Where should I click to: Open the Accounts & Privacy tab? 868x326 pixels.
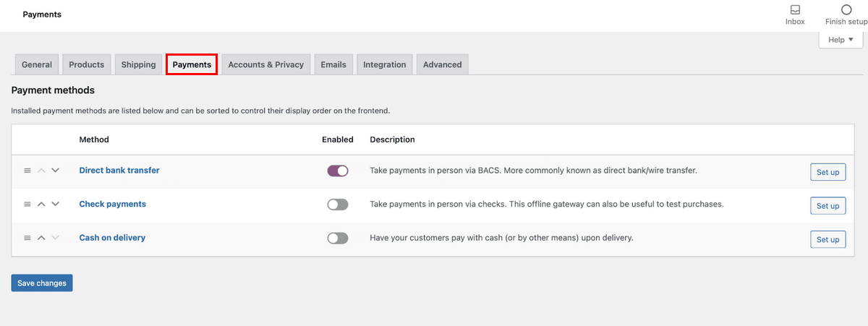(265, 64)
